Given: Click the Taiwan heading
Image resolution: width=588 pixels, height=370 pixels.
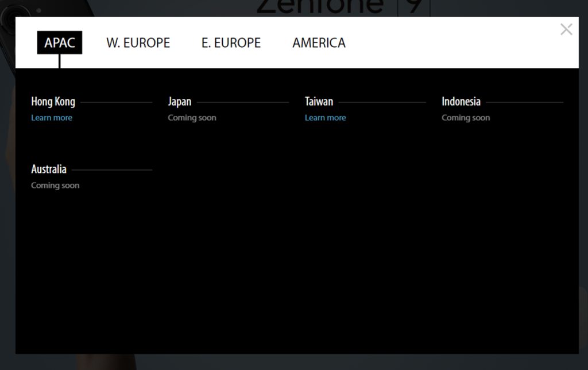Looking at the screenshot, I should (319, 102).
